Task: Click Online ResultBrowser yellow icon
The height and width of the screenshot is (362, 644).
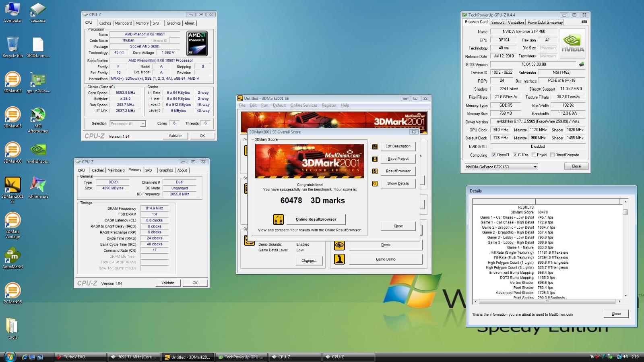Action: pos(278,219)
